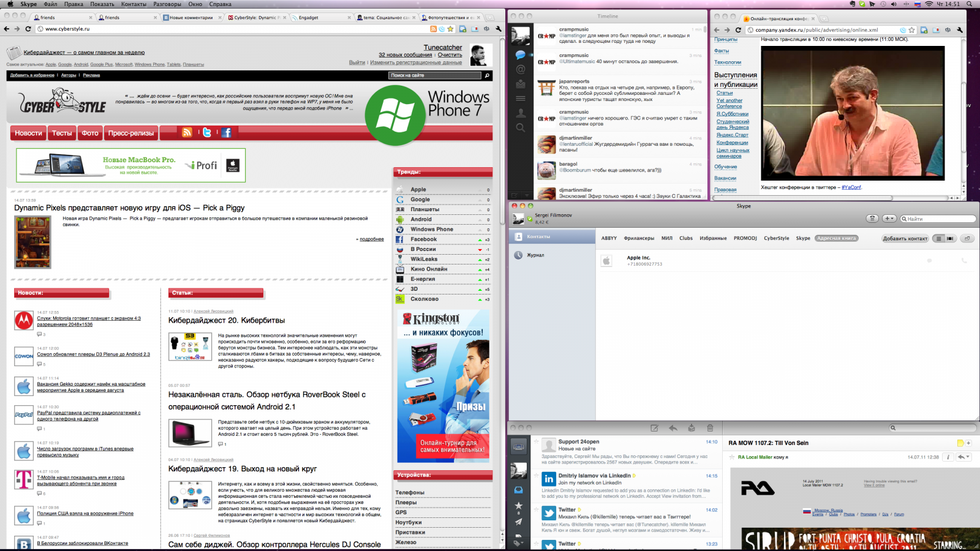Click Очистить link next to new messages
This screenshot has width=980, height=551.
[450, 55]
